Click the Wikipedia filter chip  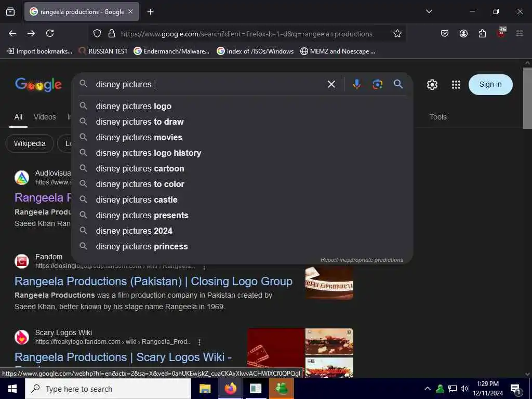pos(30,143)
